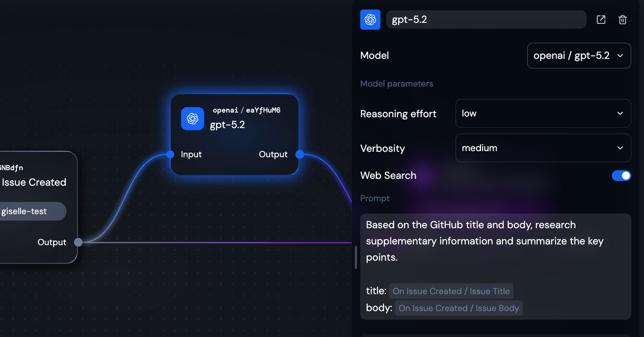Click the giselle-test repository label
644x337 pixels.
[x=24, y=211]
